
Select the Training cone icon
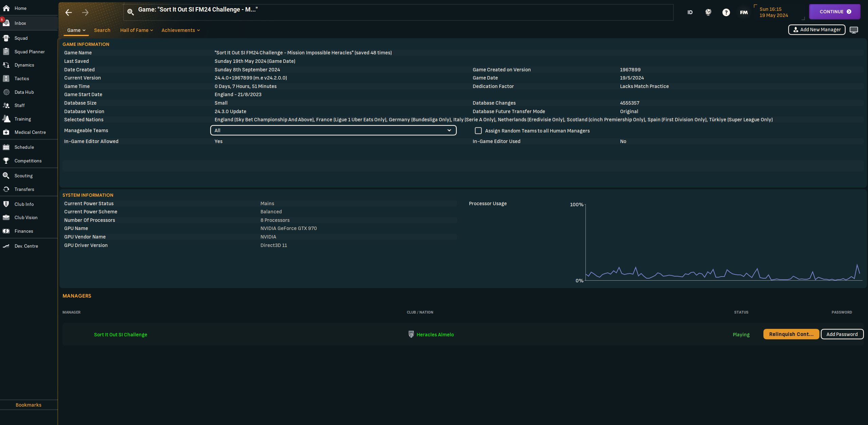[x=6, y=119]
